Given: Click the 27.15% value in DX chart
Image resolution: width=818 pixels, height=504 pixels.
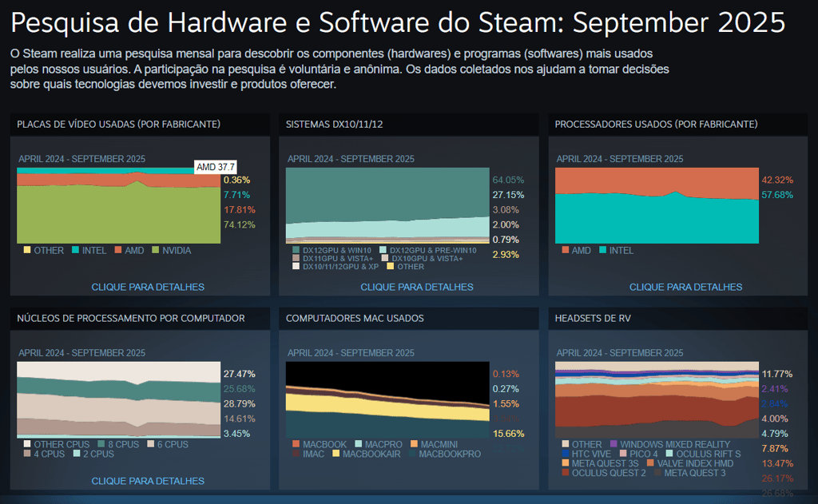Looking at the screenshot, I should 508,195.
